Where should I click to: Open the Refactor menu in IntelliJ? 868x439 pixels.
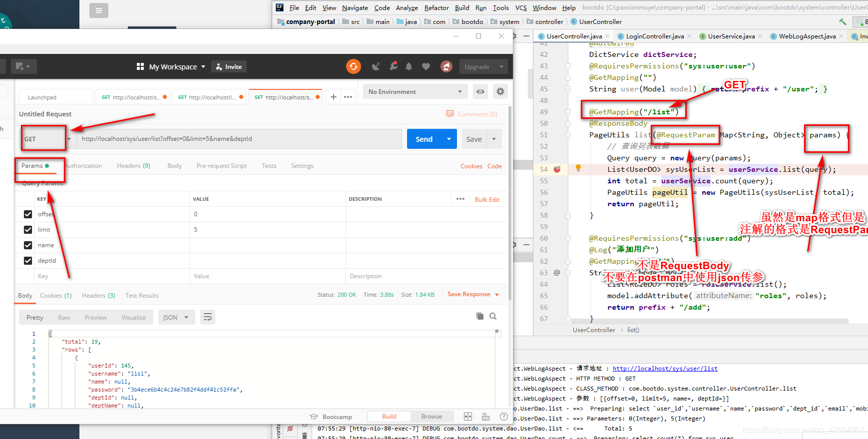coord(436,7)
